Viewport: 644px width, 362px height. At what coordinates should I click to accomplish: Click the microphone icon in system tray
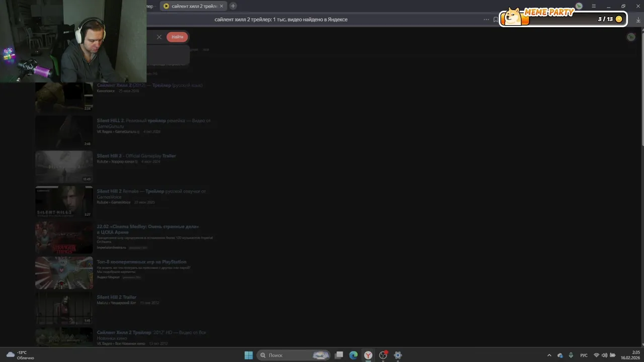571,355
